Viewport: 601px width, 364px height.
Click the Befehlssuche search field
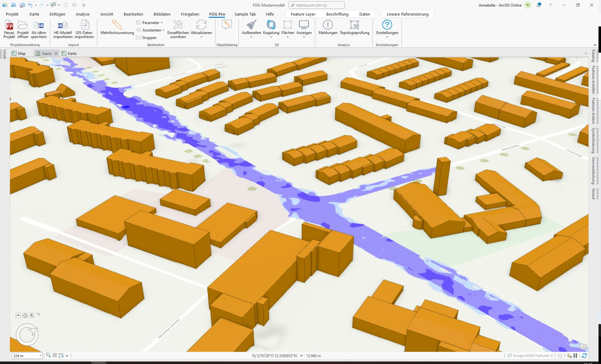[x=317, y=5]
